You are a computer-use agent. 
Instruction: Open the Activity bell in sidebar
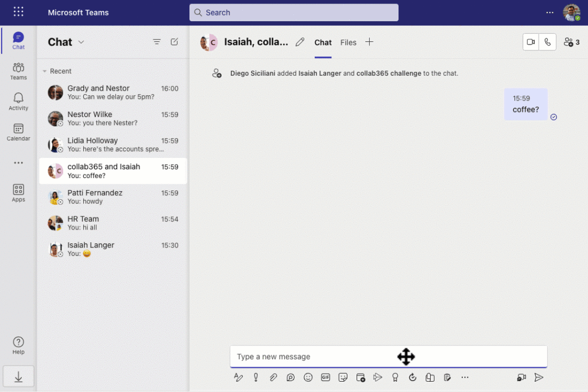[18, 102]
